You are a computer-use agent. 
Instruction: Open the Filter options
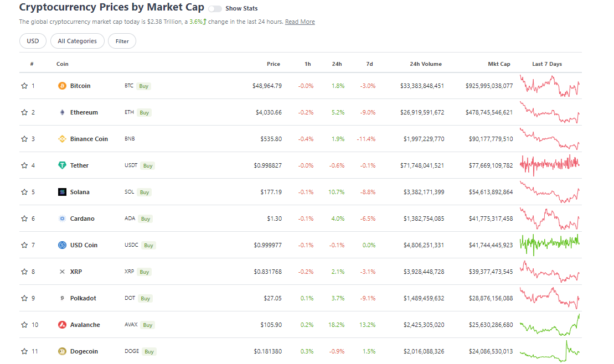pyautogui.click(x=122, y=41)
